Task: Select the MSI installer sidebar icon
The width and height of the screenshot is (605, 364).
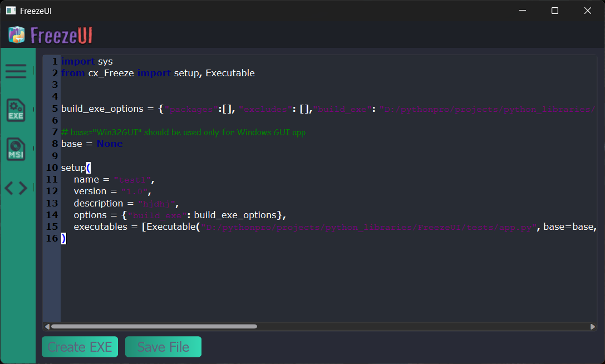Action: click(x=16, y=149)
